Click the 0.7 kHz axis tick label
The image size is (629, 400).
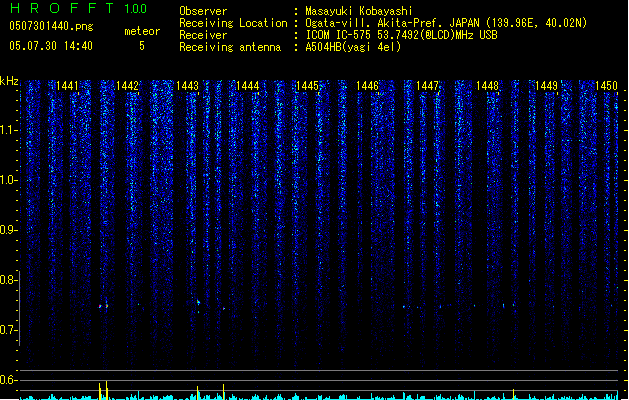(8, 330)
